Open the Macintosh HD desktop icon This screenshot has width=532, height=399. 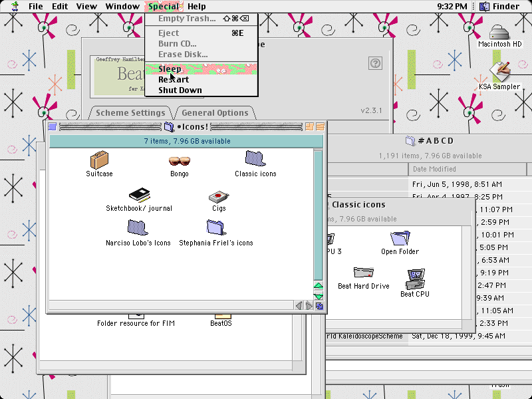(x=499, y=33)
